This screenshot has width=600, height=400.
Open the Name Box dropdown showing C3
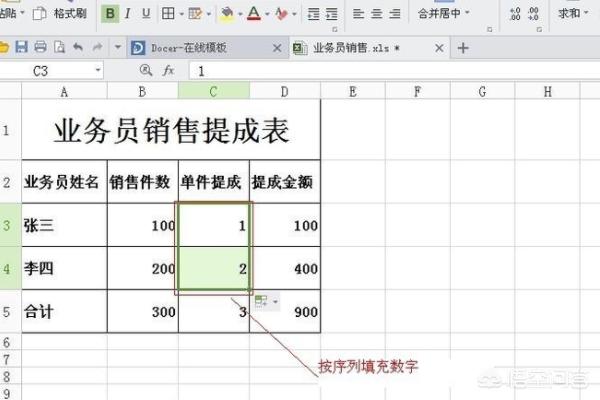pyautogui.click(x=98, y=71)
